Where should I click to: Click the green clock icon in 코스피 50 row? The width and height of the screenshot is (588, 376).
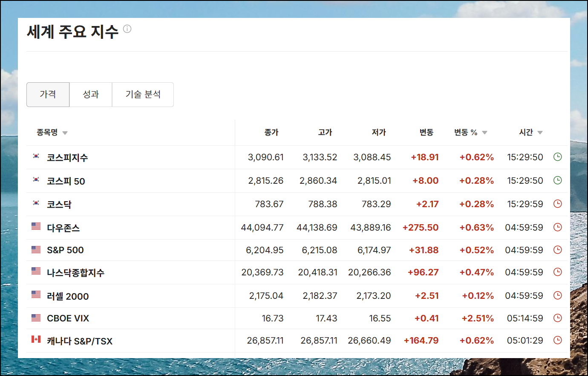(x=557, y=180)
